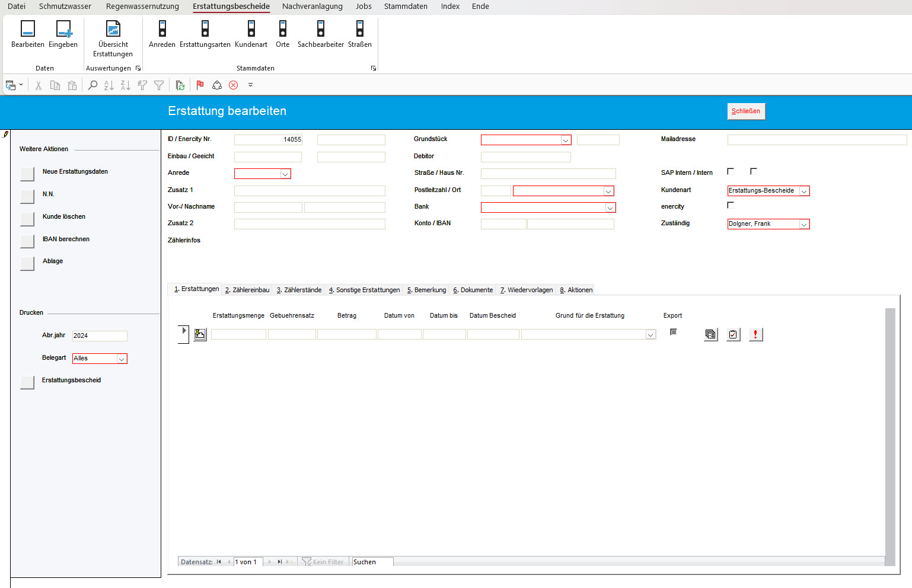Toggle the Export checkbox in row

(673, 332)
